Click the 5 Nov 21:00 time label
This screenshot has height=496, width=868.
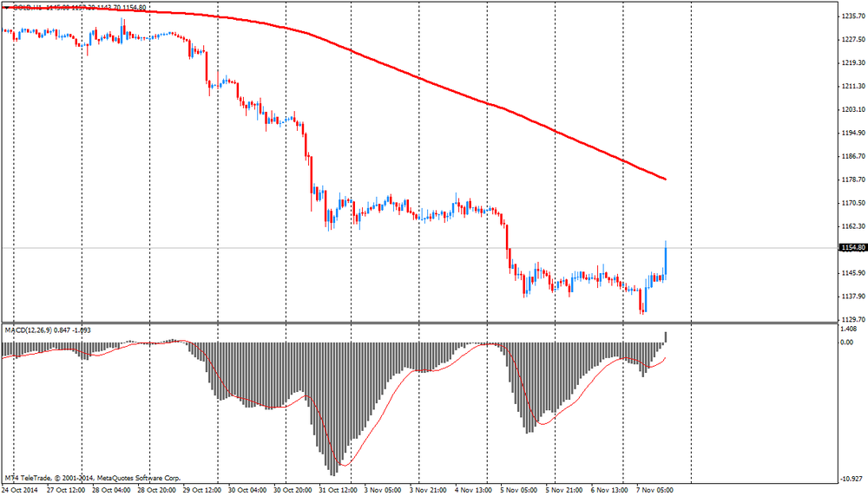(564, 490)
